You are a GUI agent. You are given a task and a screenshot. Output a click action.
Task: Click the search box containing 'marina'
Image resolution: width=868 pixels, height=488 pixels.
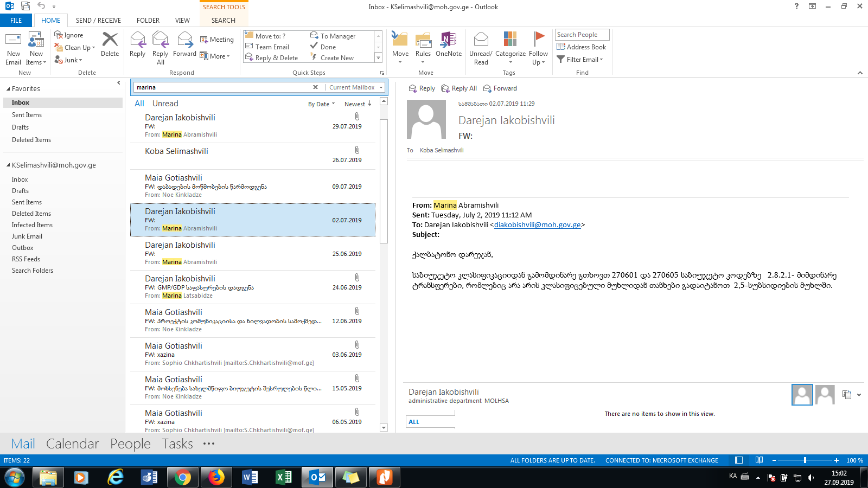[x=222, y=87]
